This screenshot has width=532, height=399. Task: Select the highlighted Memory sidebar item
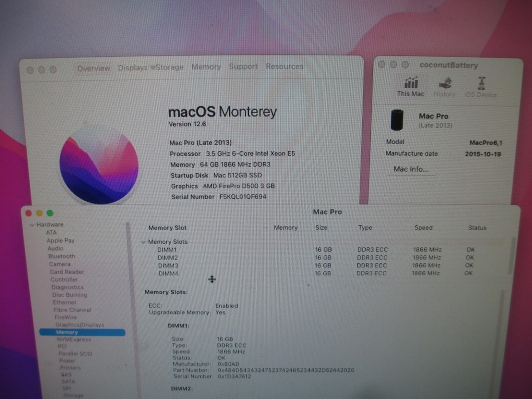pyautogui.click(x=82, y=332)
